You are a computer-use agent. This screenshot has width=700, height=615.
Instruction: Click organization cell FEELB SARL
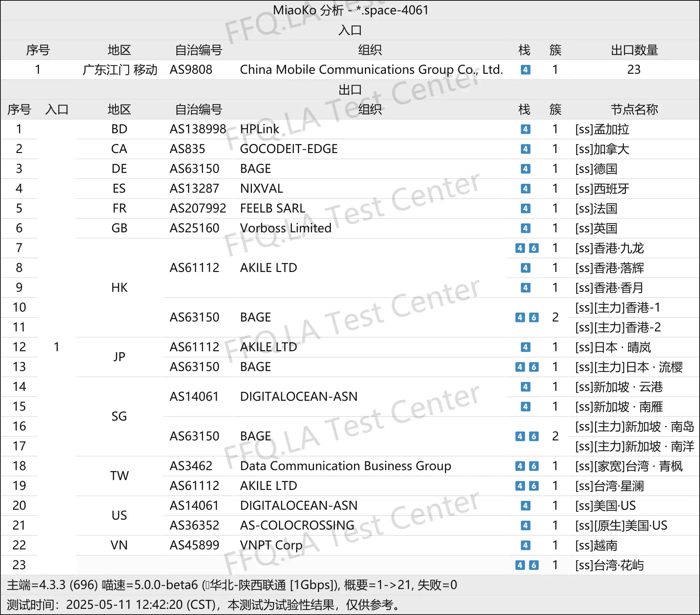(x=273, y=208)
